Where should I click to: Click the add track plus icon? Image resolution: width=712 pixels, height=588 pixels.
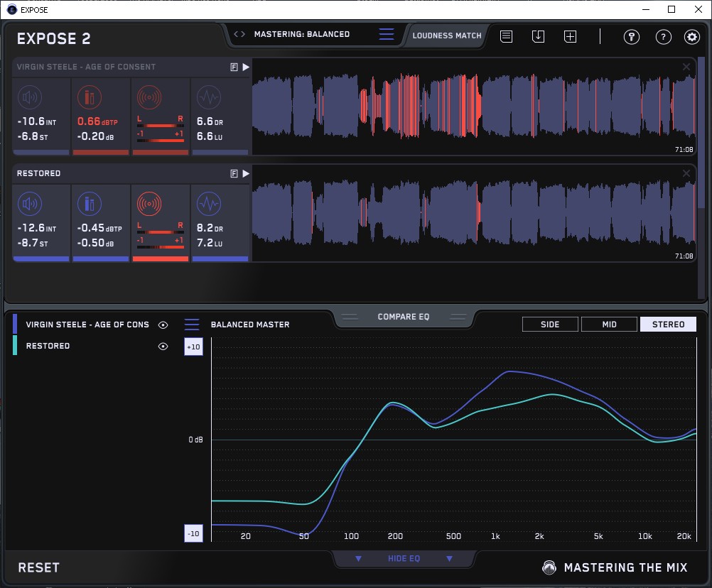571,36
